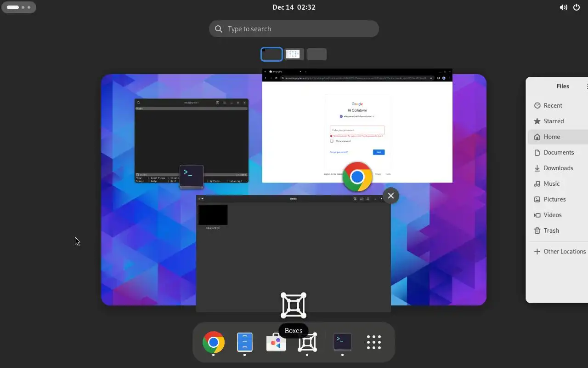Open Terminal icon in the dash
Screen dimensions: 588x368
coord(342,342)
